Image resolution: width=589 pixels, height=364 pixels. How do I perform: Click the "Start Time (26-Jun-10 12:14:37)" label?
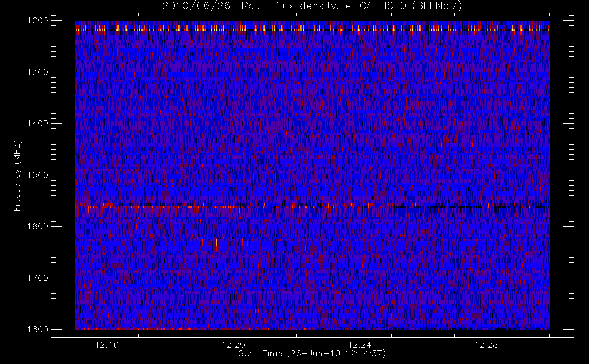click(x=312, y=353)
